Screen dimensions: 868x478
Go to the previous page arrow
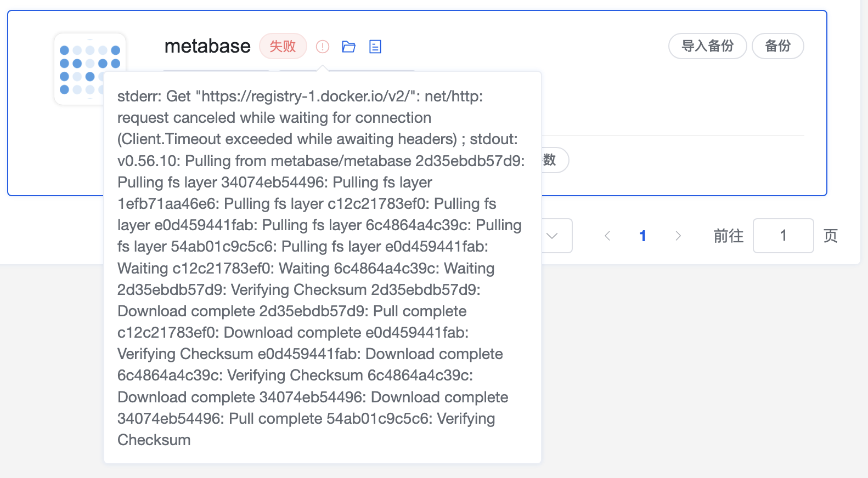pyautogui.click(x=607, y=236)
